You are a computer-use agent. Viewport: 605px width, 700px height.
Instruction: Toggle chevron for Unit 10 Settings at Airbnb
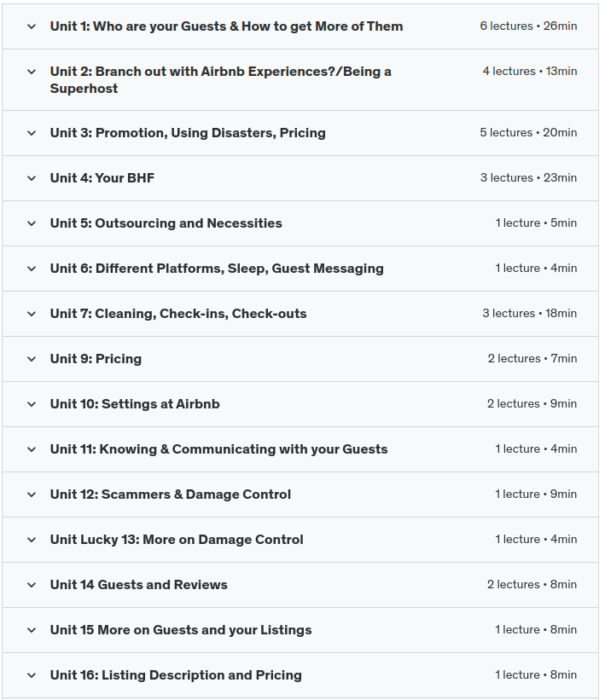(x=32, y=404)
